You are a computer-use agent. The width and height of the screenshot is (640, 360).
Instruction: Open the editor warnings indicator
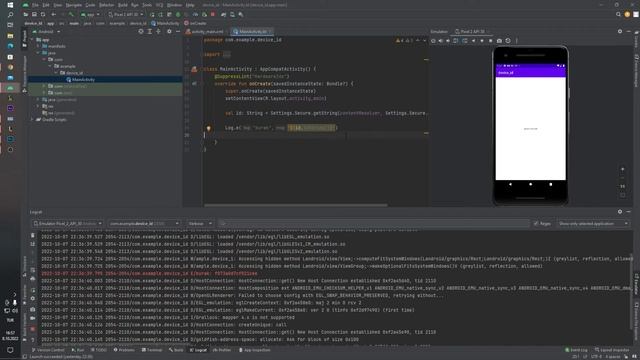coord(405,40)
